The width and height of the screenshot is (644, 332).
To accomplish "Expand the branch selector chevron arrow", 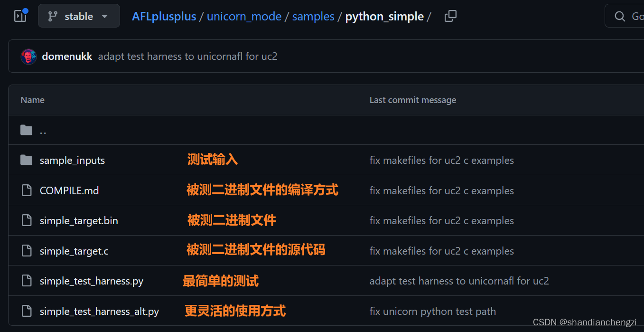I will 104,16.
